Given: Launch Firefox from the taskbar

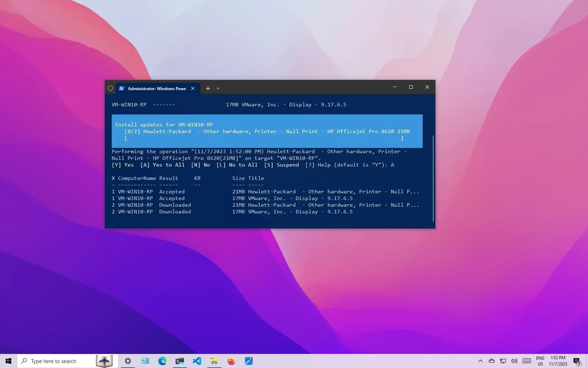Looking at the screenshot, I should [x=231, y=361].
